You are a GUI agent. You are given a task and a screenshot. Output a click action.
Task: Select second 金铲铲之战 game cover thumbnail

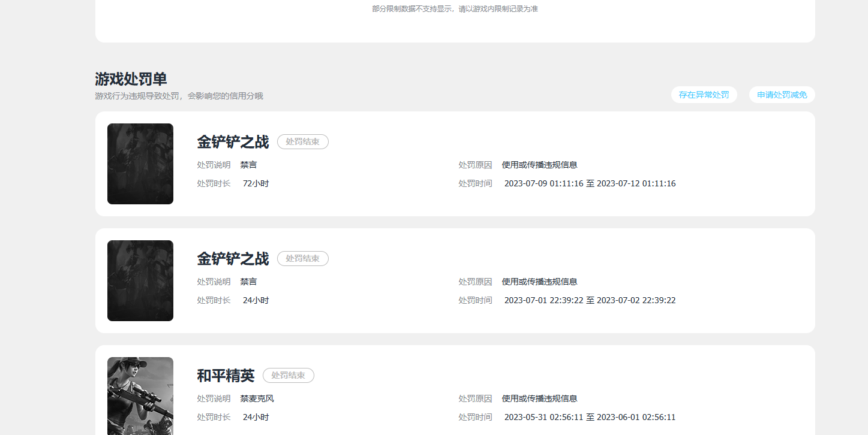tap(140, 280)
